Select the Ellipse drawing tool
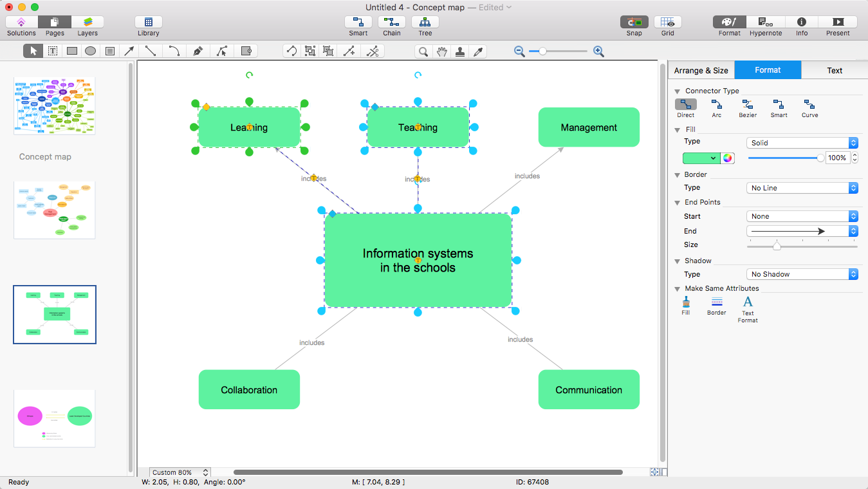 [x=91, y=51]
